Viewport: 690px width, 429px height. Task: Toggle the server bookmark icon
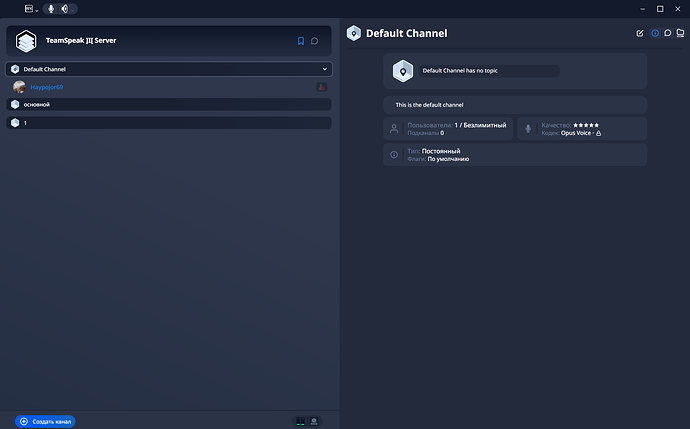[x=301, y=41]
